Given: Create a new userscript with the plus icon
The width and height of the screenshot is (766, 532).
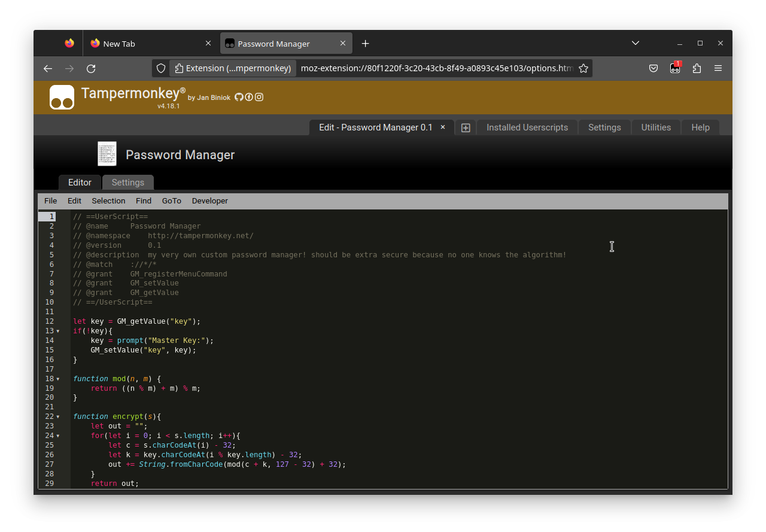Looking at the screenshot, I should (466, 127).
